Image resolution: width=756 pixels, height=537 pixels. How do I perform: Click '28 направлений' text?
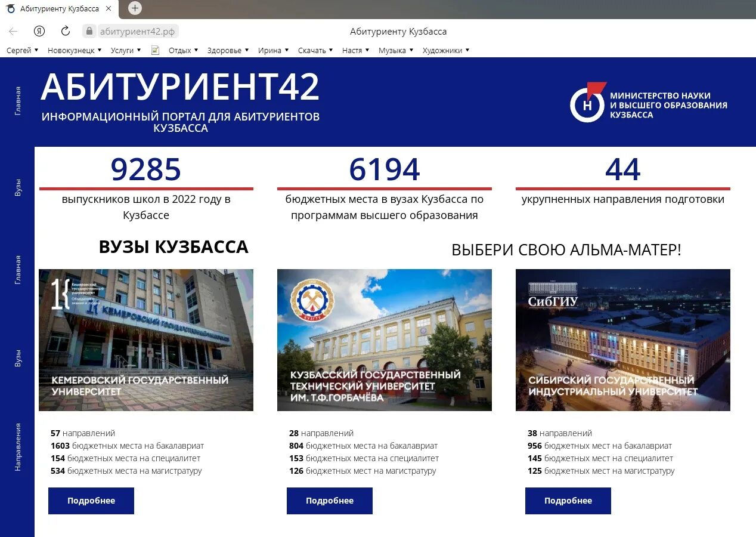[x=321, y=433]
